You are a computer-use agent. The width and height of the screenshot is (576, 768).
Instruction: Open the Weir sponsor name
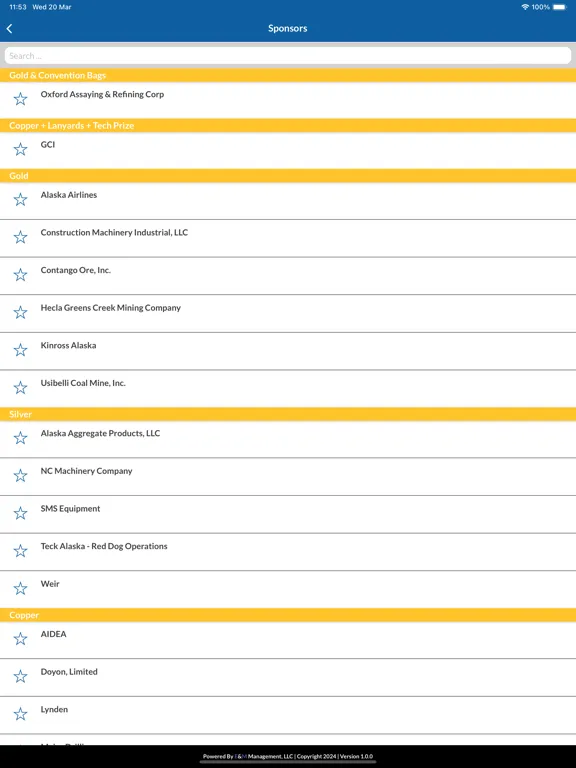click(50, 584)
